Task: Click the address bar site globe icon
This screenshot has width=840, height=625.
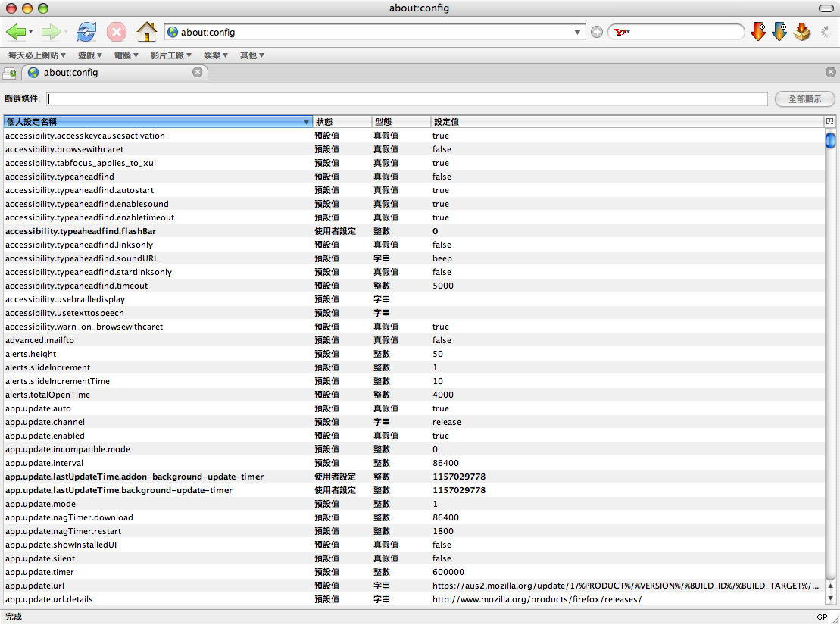Action: pyautogui.click(x=173, y=32)
